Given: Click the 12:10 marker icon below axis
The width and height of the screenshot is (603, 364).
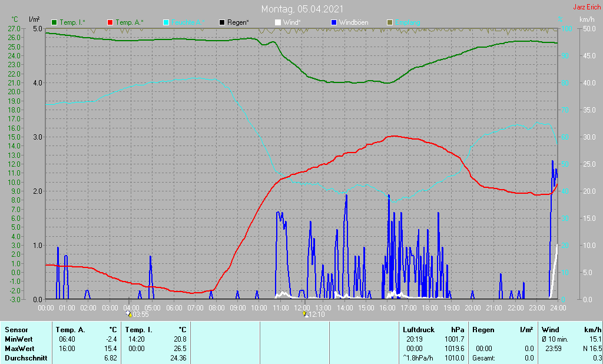Looking at the screenshot, I should pos(304,315).
